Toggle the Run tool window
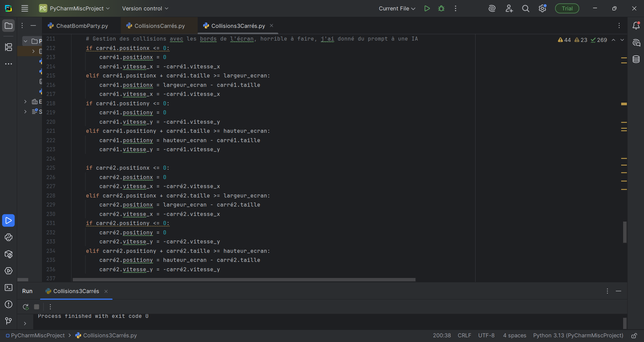 tap(8, 221)
